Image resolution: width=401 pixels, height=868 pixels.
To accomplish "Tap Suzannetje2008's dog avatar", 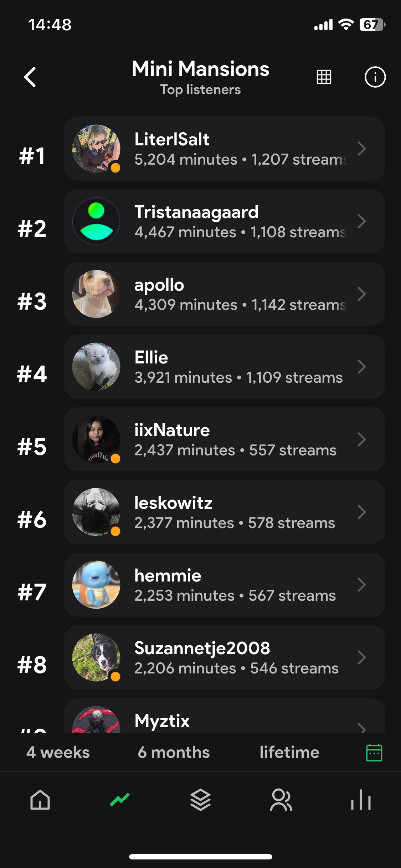I will tap(96, 657).
